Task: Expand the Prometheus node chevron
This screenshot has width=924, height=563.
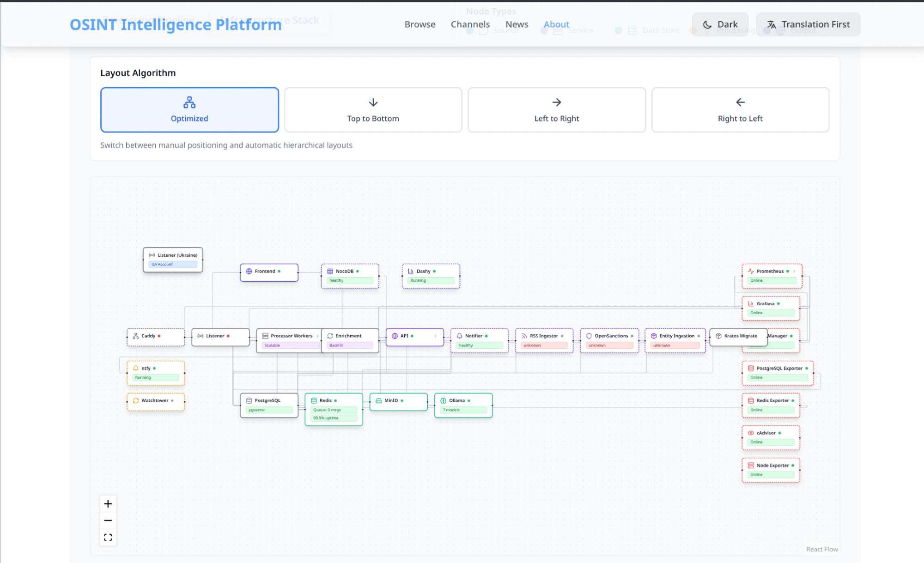Action: 794,271
